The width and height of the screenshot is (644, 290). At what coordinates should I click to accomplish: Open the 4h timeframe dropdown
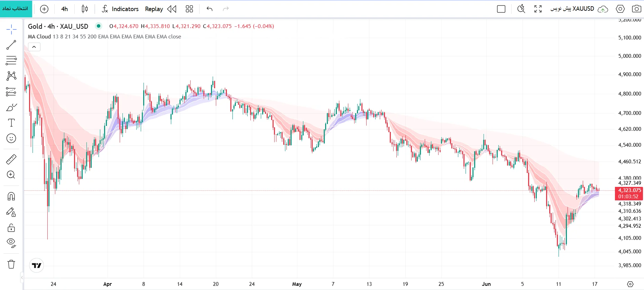pos(64,9)
